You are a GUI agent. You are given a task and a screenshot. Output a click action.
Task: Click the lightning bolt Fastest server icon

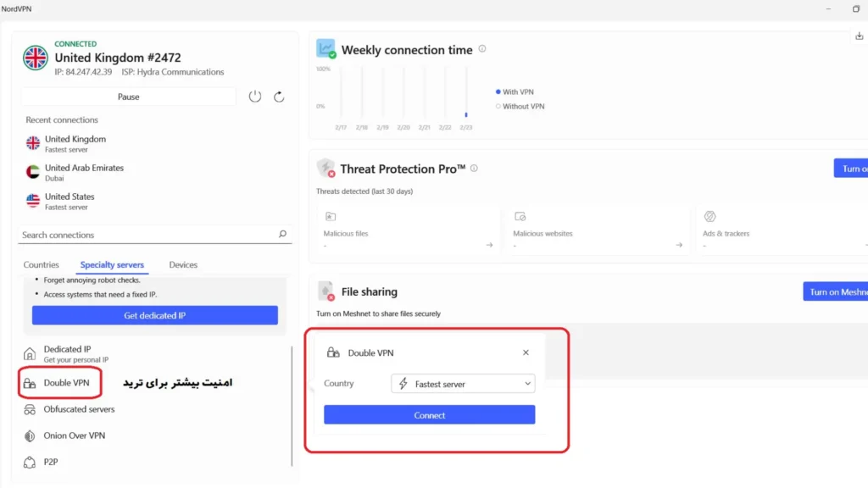pyautogui.click(x=403, y=384)
